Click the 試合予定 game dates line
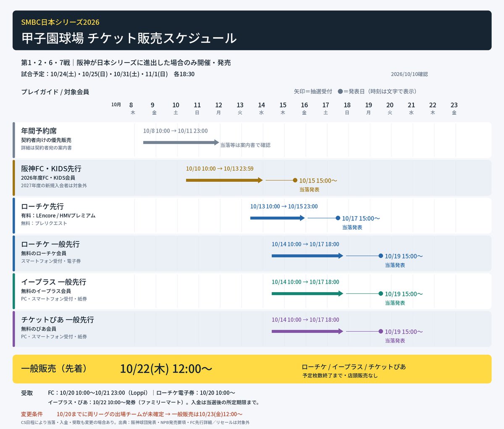This screenshot has height=429, width=504. tap(108, 74)
